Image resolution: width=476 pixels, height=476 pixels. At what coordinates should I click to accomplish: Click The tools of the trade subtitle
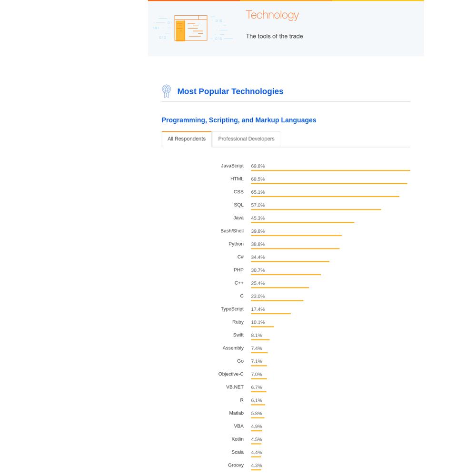(275, 37)
